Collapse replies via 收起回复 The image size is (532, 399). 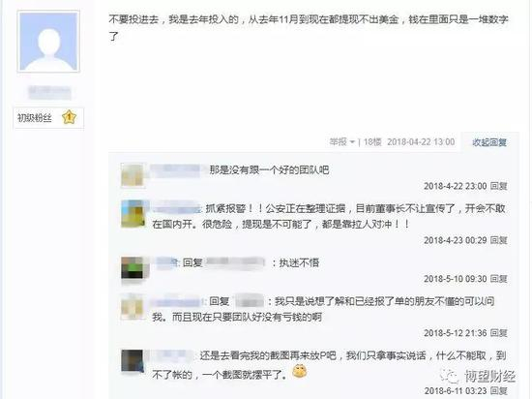489,142
